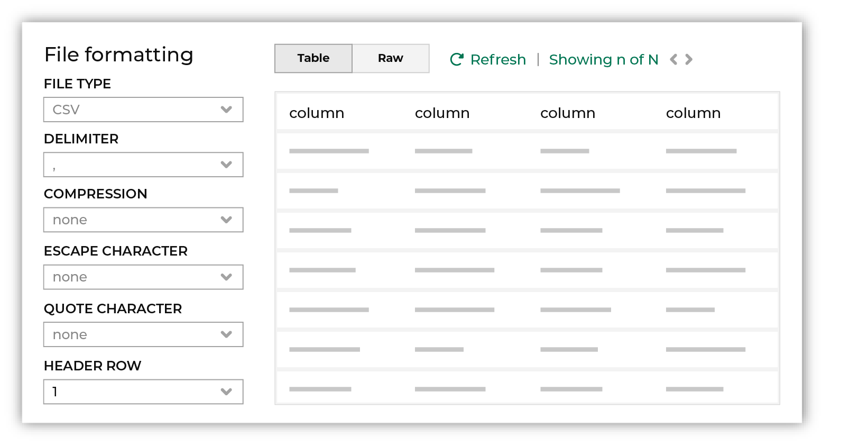Expand the ESCAPE CHARACTER dropdown

[143, 277]
